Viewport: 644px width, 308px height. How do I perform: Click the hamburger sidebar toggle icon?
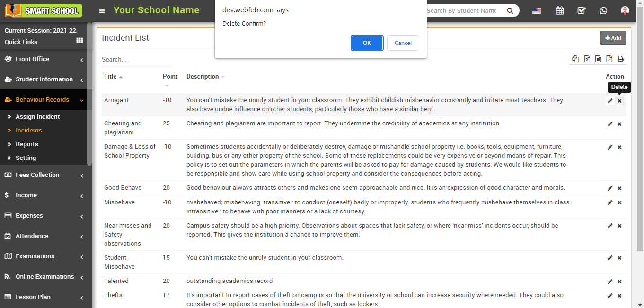coord(102,11)
